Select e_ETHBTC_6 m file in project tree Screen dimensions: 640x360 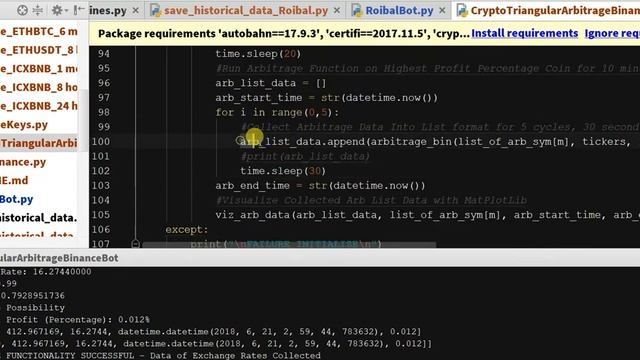(x=39, y=31)
